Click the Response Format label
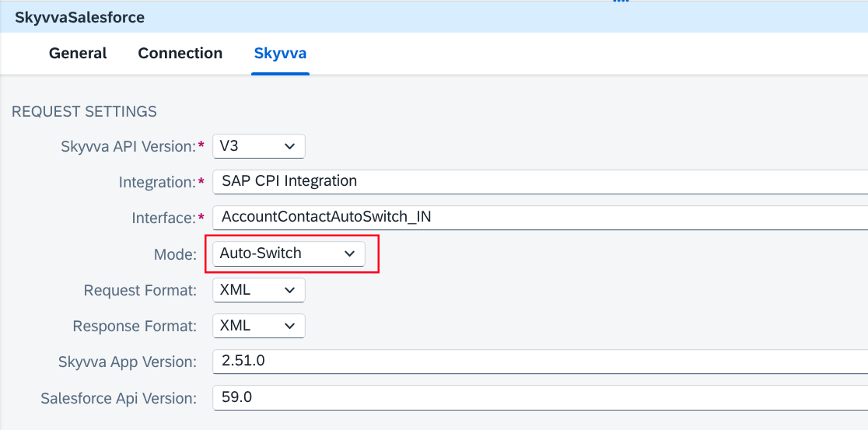868x430 pixels. (135, 326)
